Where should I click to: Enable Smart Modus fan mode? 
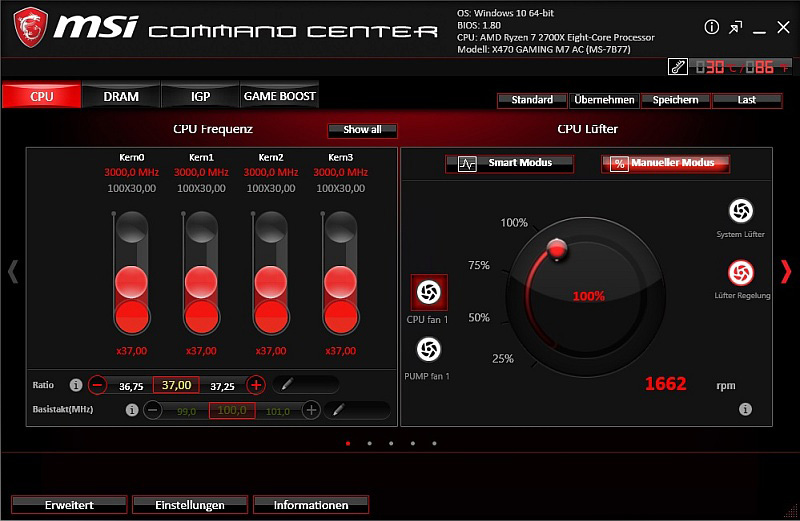pos(509,164)
